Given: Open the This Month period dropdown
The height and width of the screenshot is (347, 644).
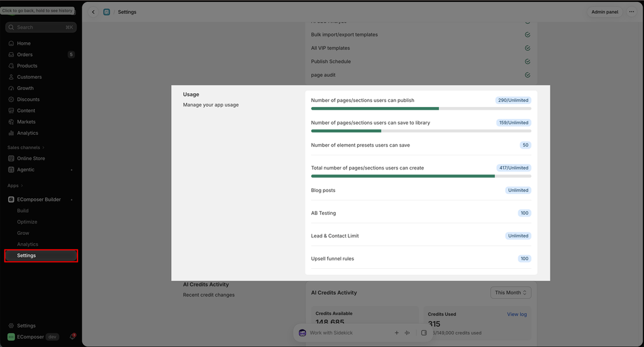Looking at the screenshot, I should click(x=511, y=293).
